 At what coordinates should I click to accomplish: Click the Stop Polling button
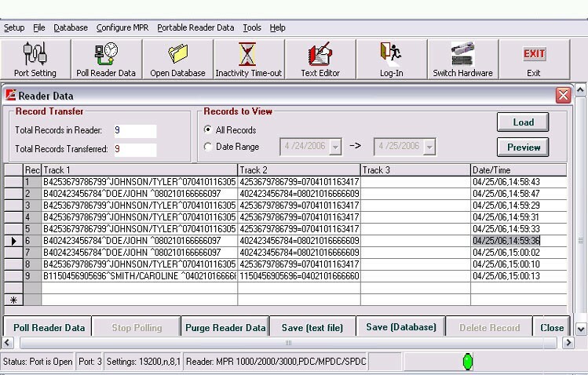(x=137, y=327)
